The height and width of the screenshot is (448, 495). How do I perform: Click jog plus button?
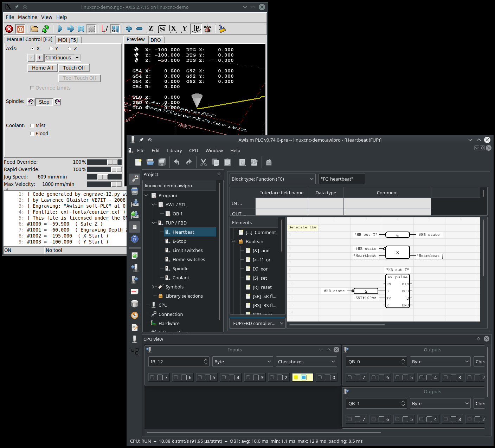coord(39,58)
